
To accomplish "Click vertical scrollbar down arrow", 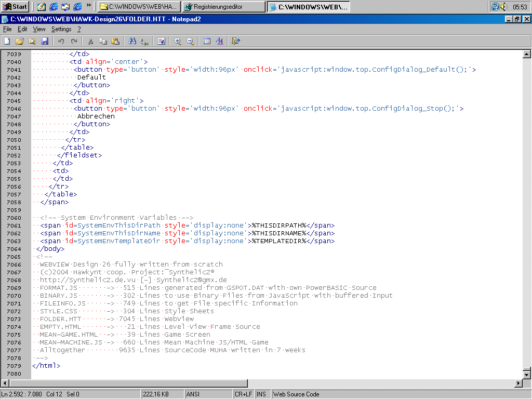I will [x=527, y=375].
